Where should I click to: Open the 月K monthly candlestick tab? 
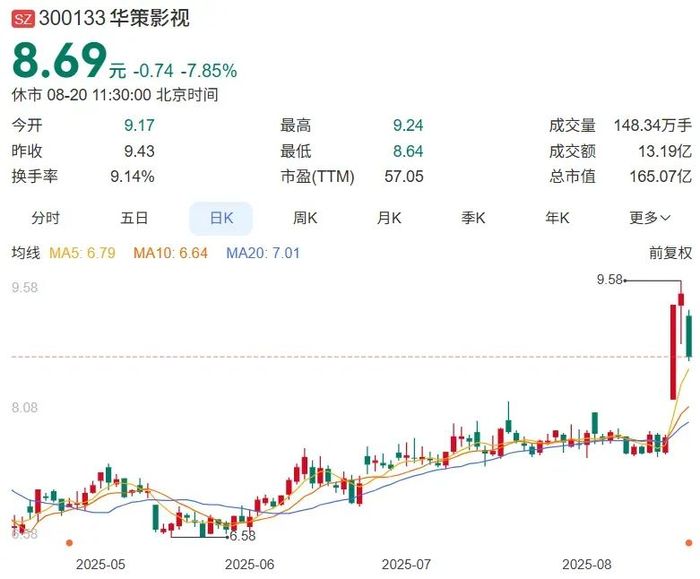click(389, 218)
